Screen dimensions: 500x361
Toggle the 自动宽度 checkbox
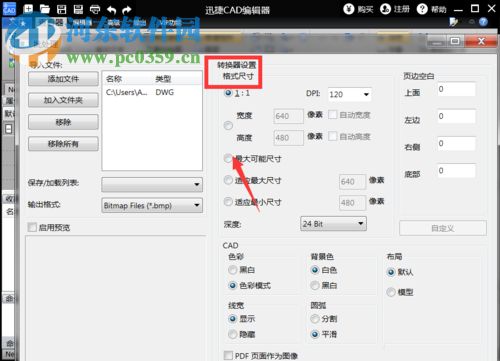coord(333,115)
